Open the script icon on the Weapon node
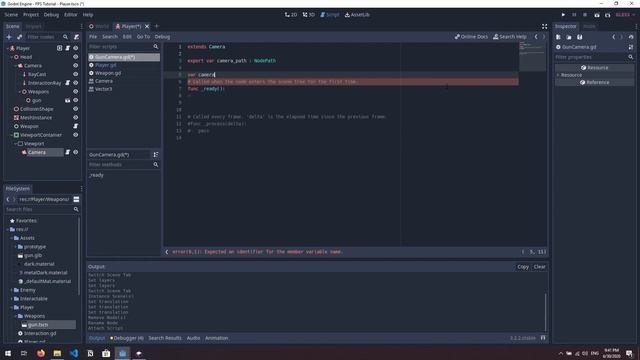 pos(76,126)
